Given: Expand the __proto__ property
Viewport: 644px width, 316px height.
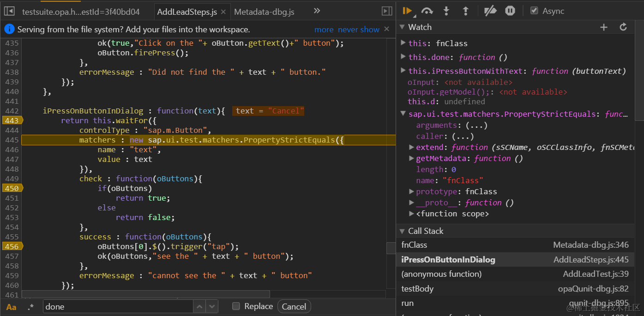Looking at the screenshot, I should tap(411, 203).
